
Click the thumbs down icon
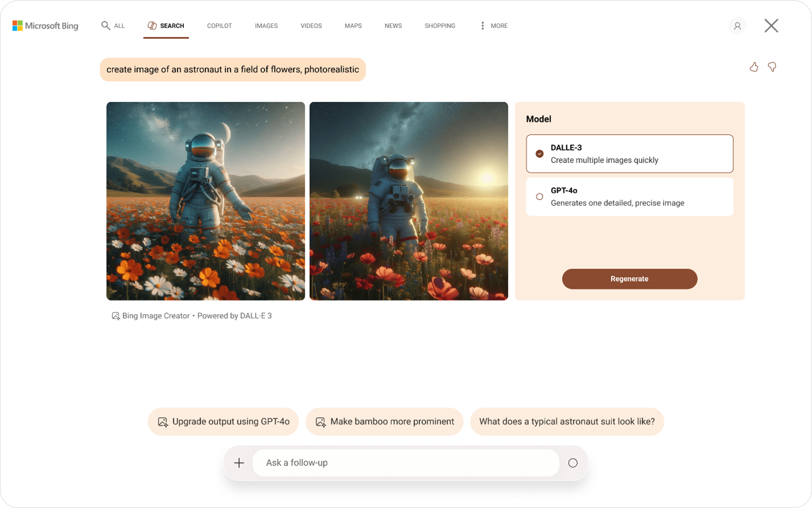(772, 67)
